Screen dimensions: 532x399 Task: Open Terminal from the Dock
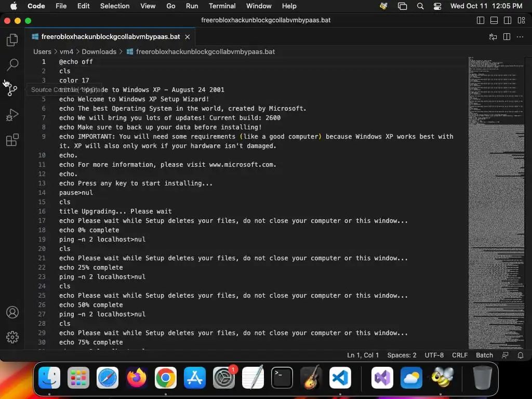point(282,378)
